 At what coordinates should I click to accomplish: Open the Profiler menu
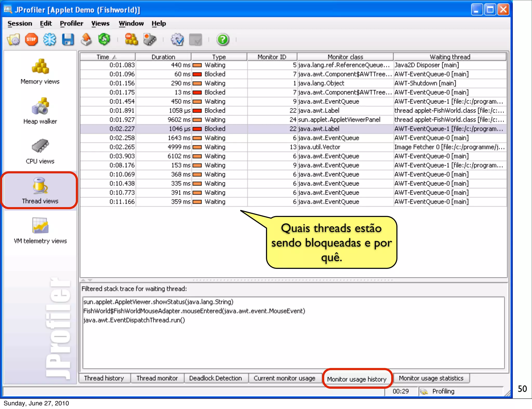point(71,23)
